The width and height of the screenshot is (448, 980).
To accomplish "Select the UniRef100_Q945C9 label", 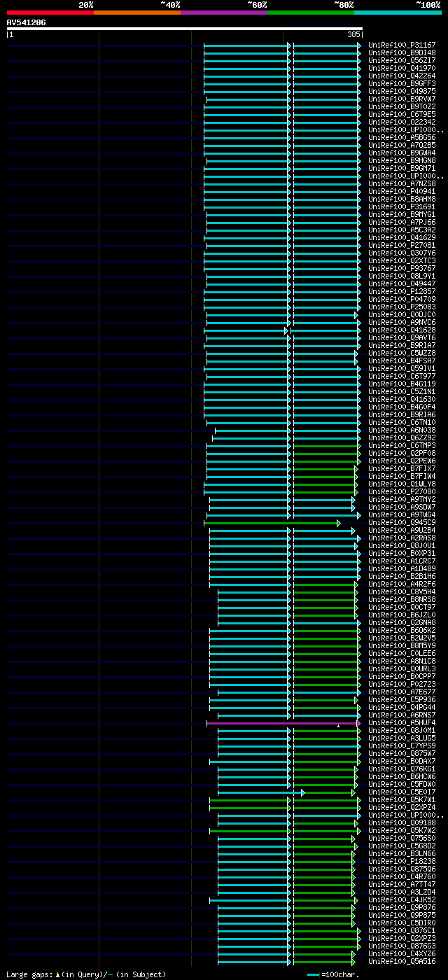I will [402, 522].
